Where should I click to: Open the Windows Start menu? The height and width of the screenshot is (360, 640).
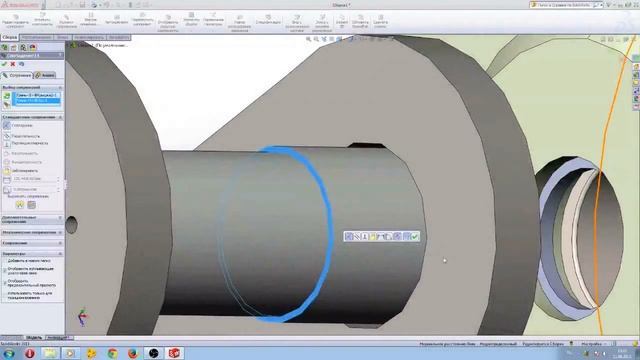(x=9, y=353)
